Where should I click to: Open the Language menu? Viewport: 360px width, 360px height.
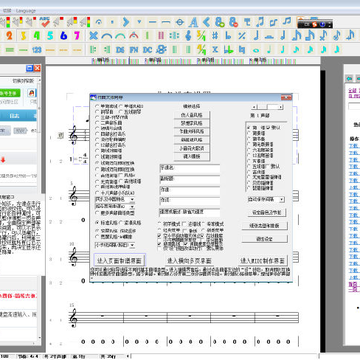[x=26, y=11]
